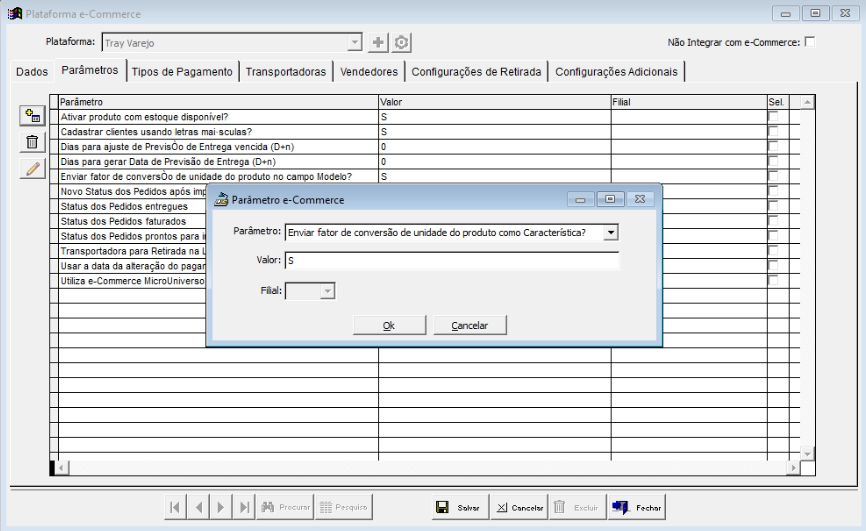
Task: Save with the Salvar button
Action: point(460,507)
